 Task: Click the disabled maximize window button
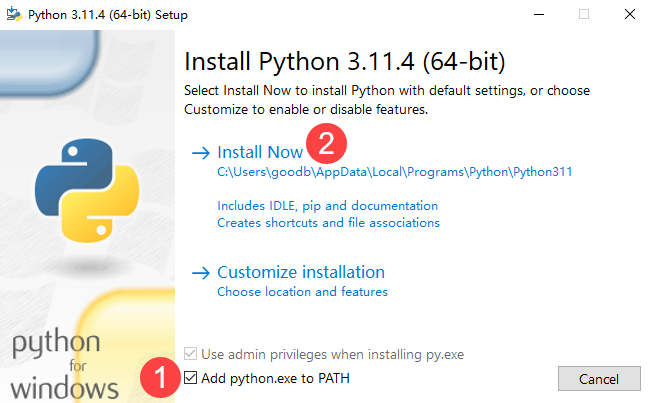tap(584, 14)
